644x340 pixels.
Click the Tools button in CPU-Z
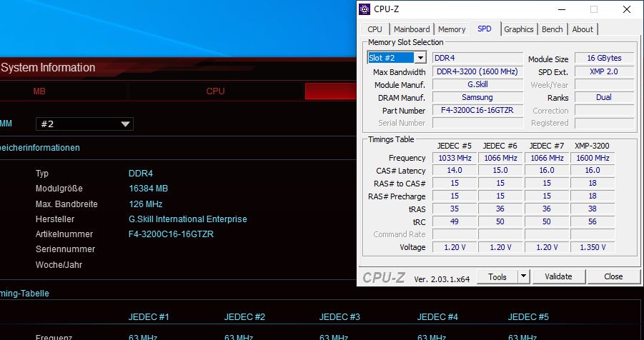[497, 276]
